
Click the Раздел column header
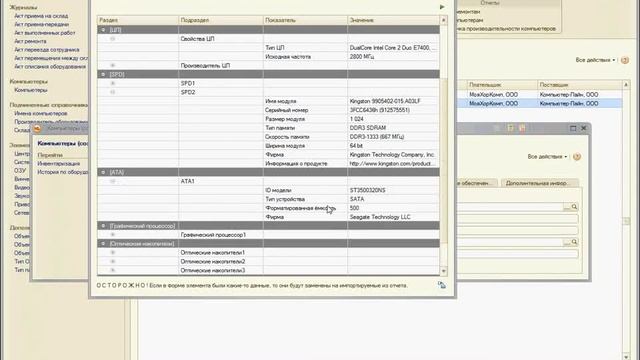click(138, 20)
